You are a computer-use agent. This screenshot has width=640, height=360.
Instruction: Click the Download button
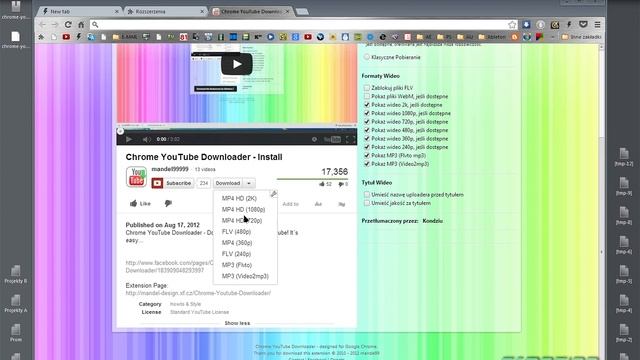[228, 183]
